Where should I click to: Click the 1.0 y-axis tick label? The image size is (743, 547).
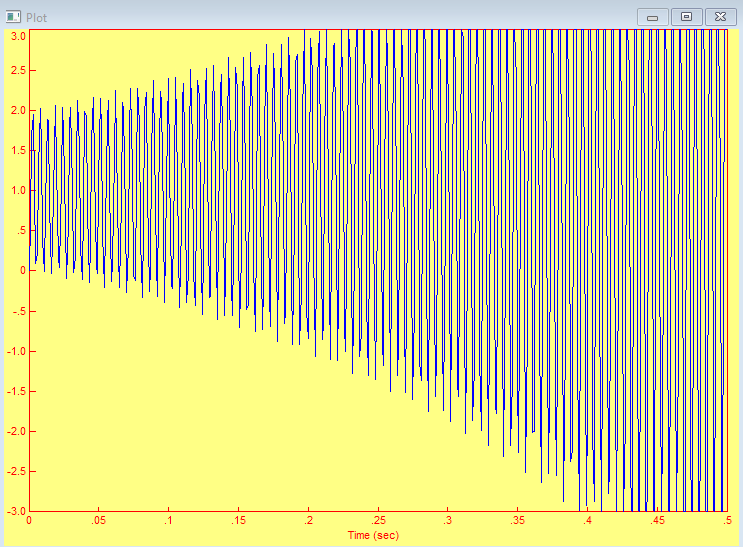click(x=17, y=190)
